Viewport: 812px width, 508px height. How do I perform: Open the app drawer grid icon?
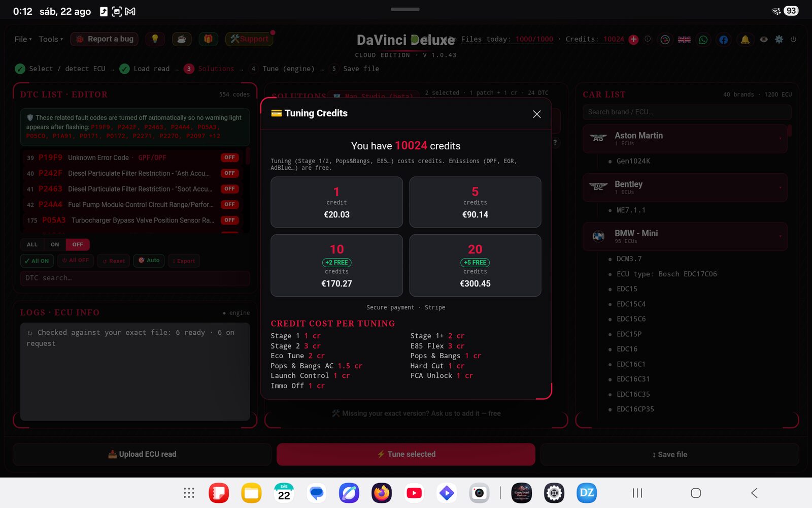pos(189,493)
